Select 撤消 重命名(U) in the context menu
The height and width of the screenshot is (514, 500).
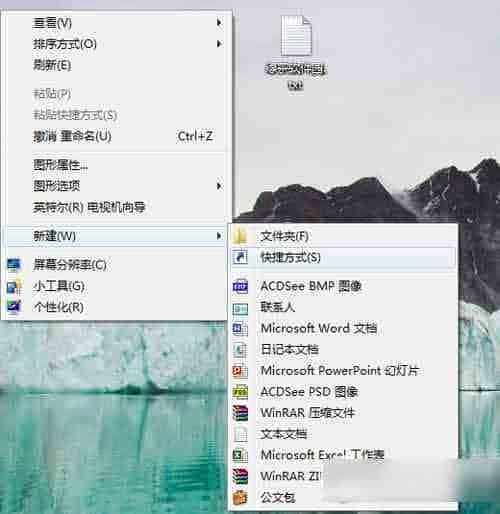(x=116, y=136)
